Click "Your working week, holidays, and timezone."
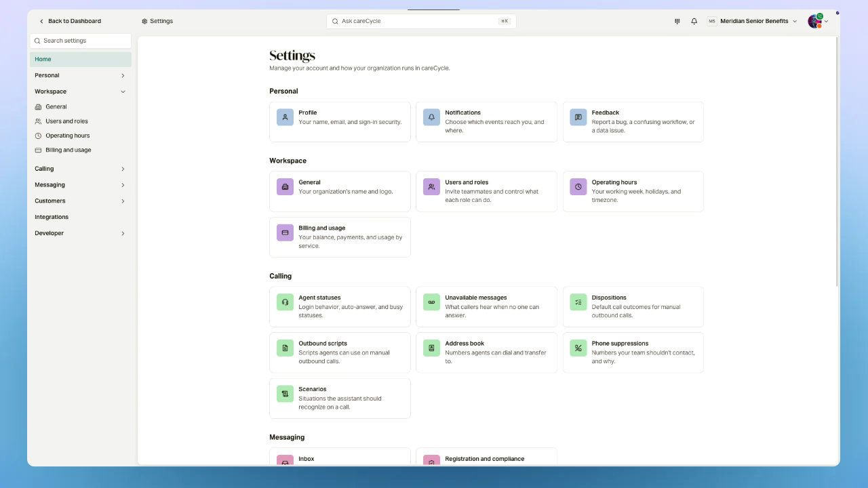 pos(636,195)
